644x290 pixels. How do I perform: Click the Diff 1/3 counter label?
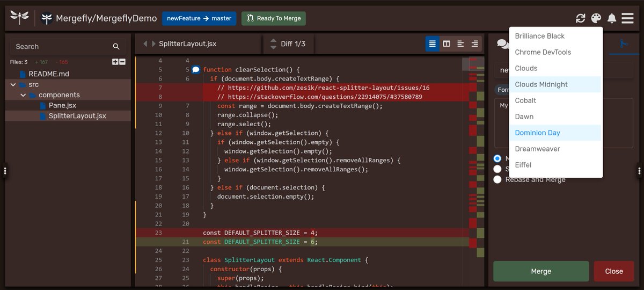click(x=293, y=44)
